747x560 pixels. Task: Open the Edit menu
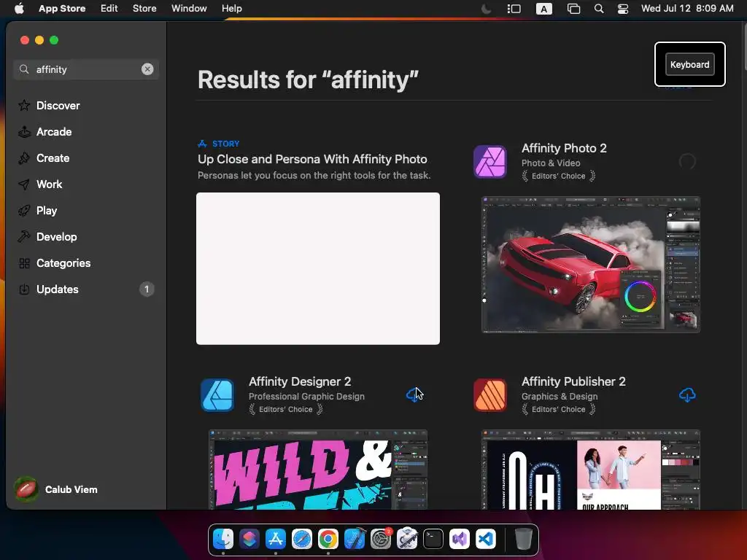click(109, 8)
